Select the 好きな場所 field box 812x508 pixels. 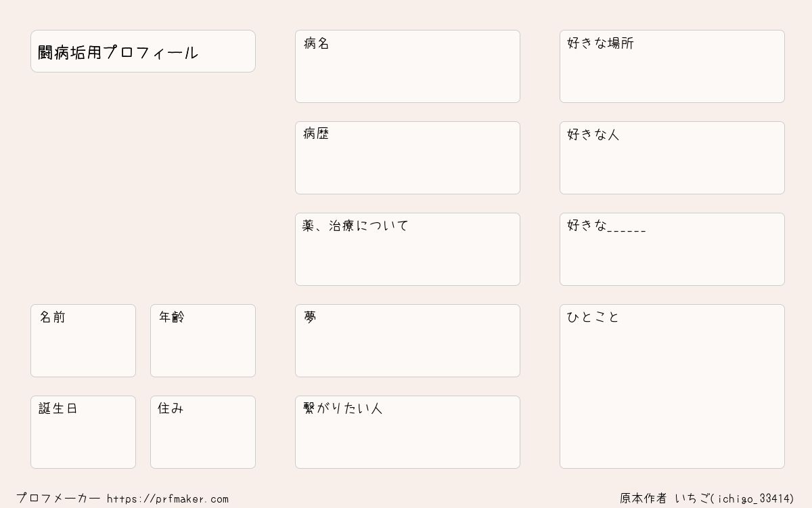point(672,66)
